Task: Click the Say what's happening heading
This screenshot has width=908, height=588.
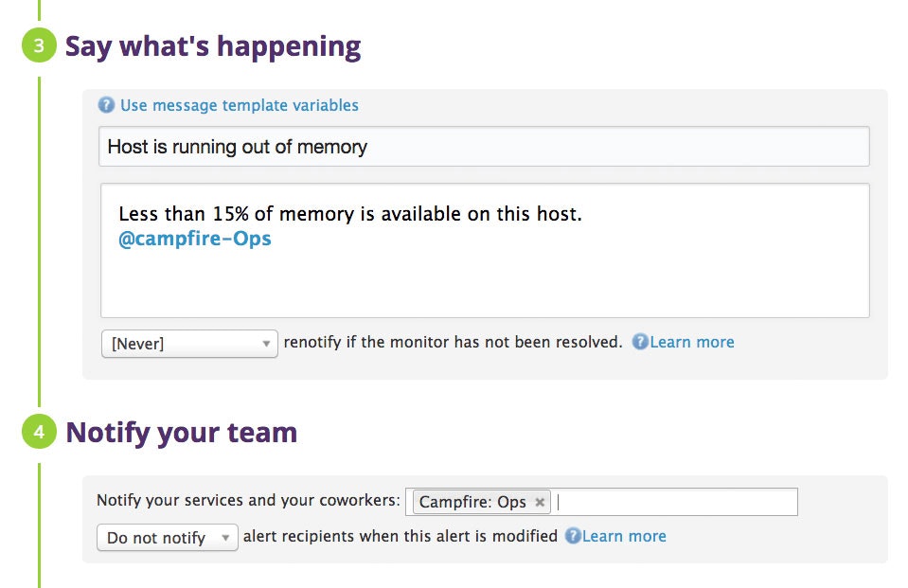Action: [x=213, y=46]
